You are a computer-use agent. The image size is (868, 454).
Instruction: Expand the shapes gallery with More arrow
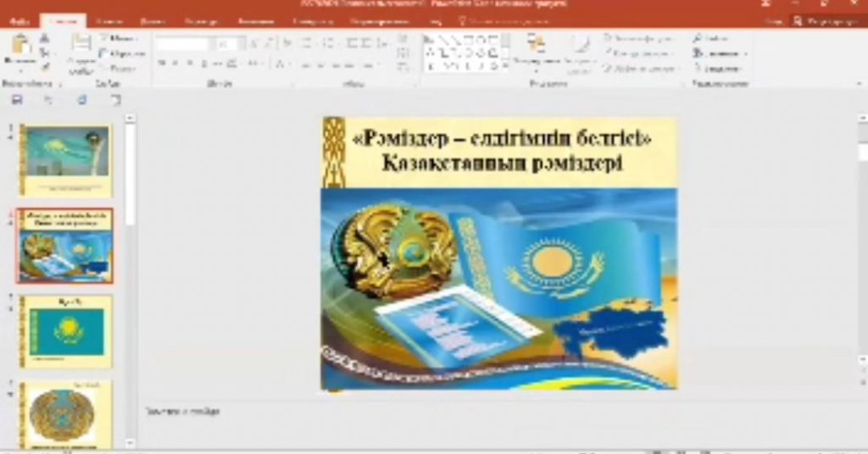coord(505,66)
